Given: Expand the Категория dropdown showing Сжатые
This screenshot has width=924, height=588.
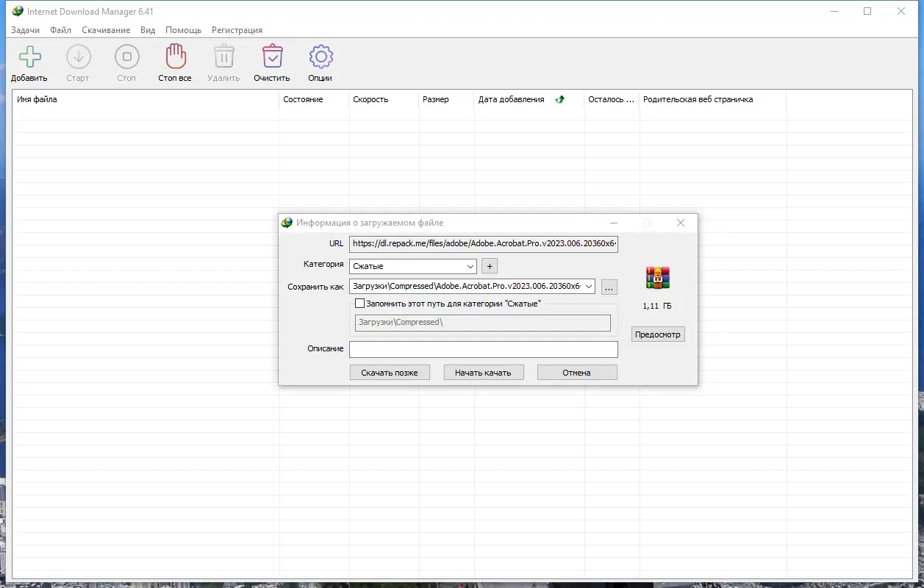Looking at the screenshot, I should pos(413,266).
